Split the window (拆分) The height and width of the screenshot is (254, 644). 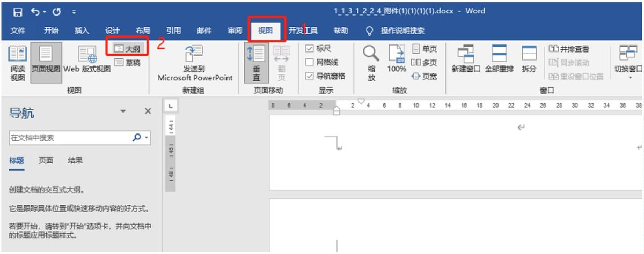[x=529, y=60]
